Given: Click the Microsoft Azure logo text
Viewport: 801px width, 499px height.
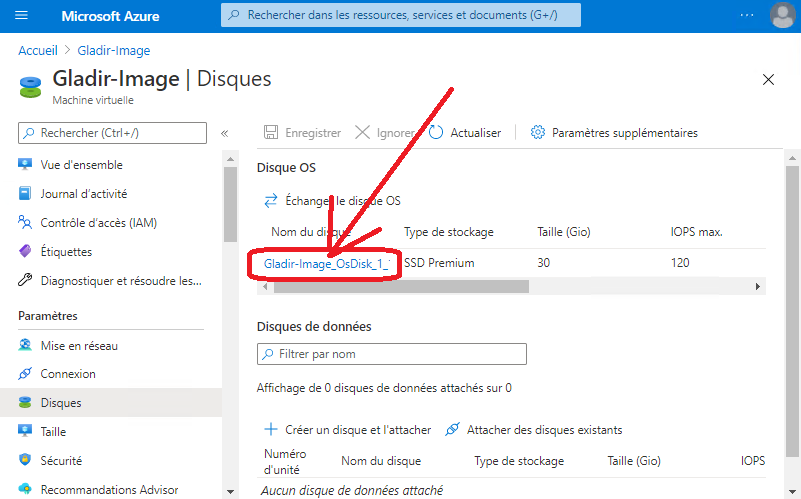Looking at the screenshot, I should 110,16.
